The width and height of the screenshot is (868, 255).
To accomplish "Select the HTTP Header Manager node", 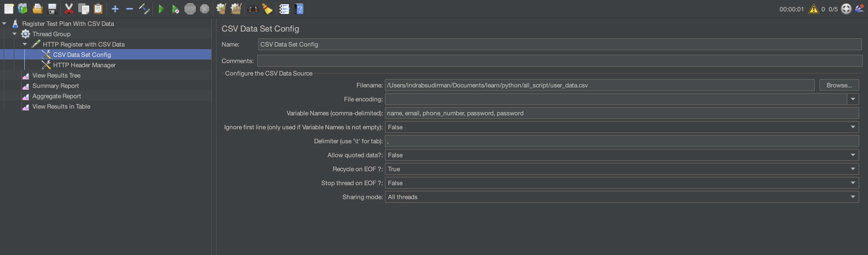I will pyautogui.click(x=84, y=65).
